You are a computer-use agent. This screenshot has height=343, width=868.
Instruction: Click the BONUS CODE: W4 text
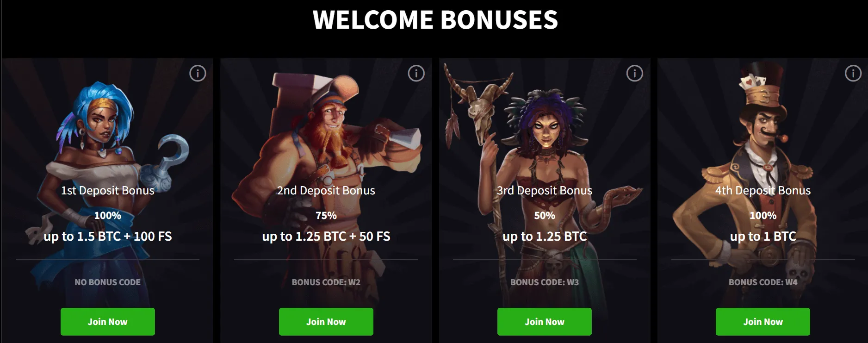(763, 282)
